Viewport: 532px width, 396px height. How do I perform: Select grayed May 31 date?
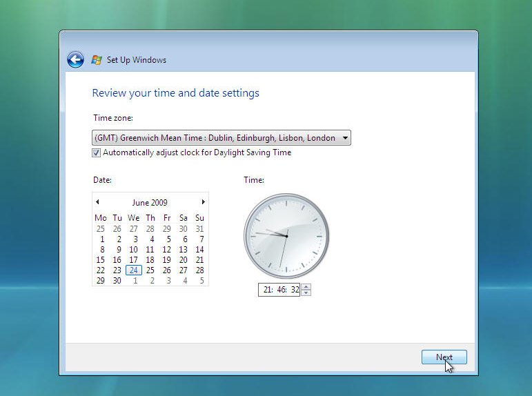(x=199, y=229)
